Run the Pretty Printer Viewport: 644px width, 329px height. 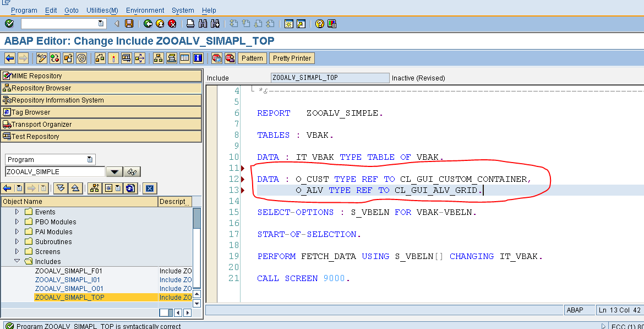(292, 58)
